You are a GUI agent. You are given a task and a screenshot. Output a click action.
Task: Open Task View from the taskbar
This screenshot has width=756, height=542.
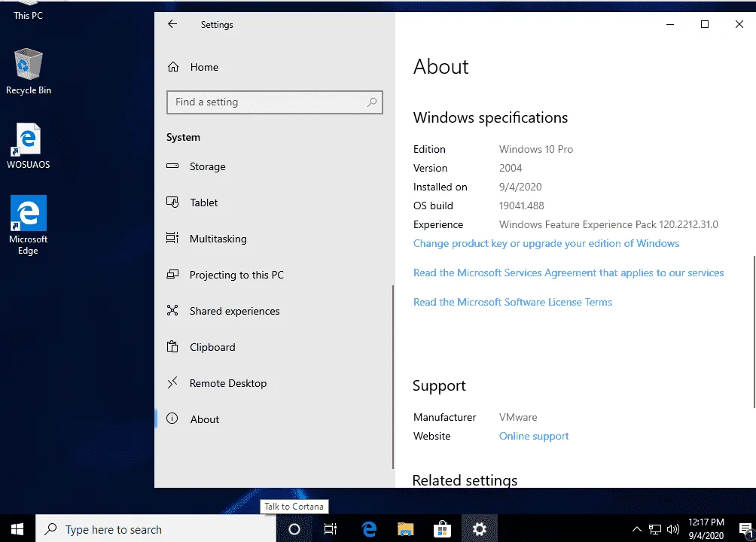331,529
